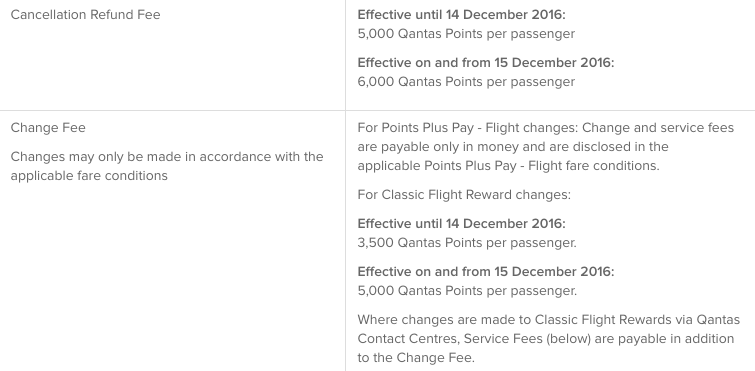Click 5,000 Qantas Points cancellation fee text
The width and height of the screenshot is (755, 371).
pos(466,34)
